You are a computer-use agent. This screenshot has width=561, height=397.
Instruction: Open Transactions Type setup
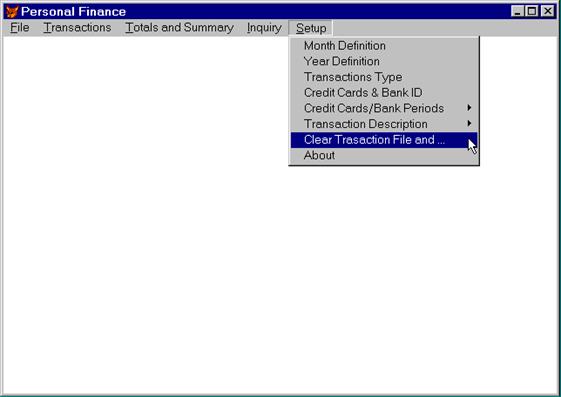(384, 77)
